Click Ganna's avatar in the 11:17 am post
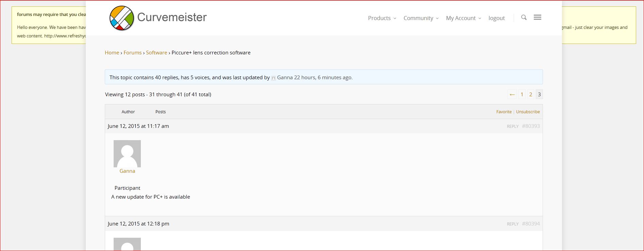The image size is (644, 251). coord(127,154)
